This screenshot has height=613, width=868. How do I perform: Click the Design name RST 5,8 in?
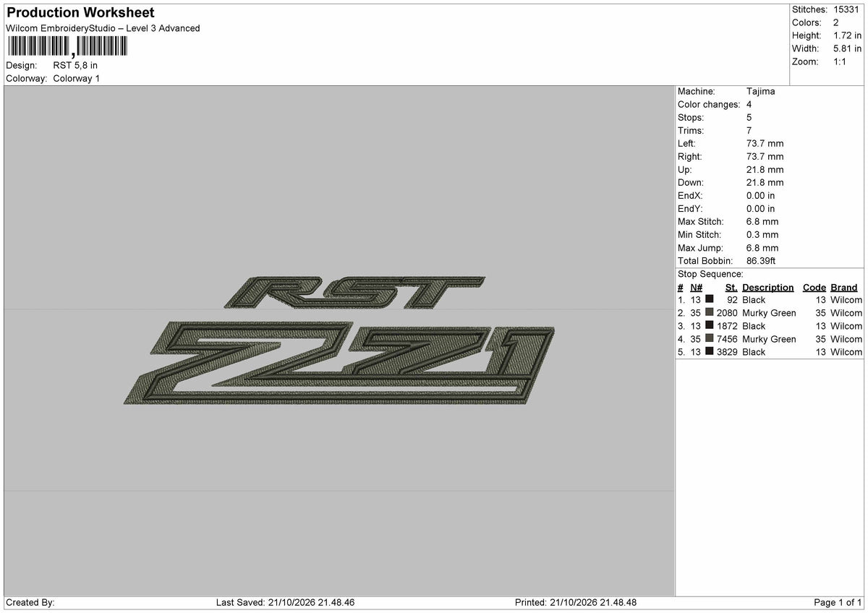click(75, 66)
